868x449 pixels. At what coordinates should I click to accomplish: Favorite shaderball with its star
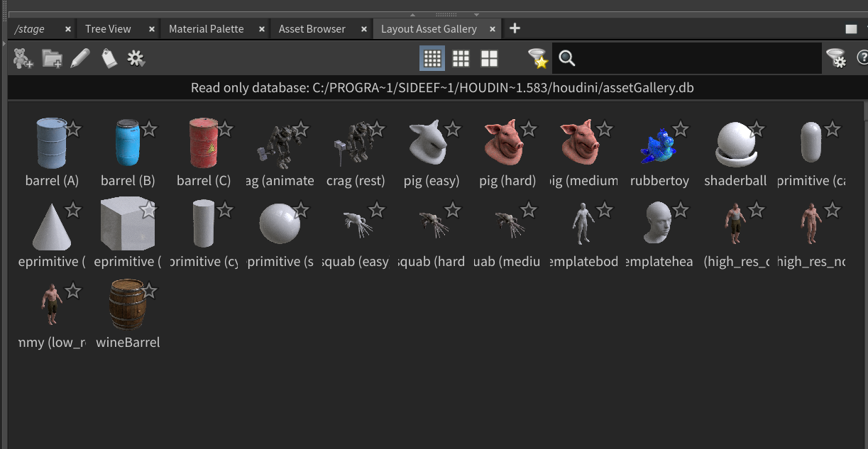tap(757, 128)
